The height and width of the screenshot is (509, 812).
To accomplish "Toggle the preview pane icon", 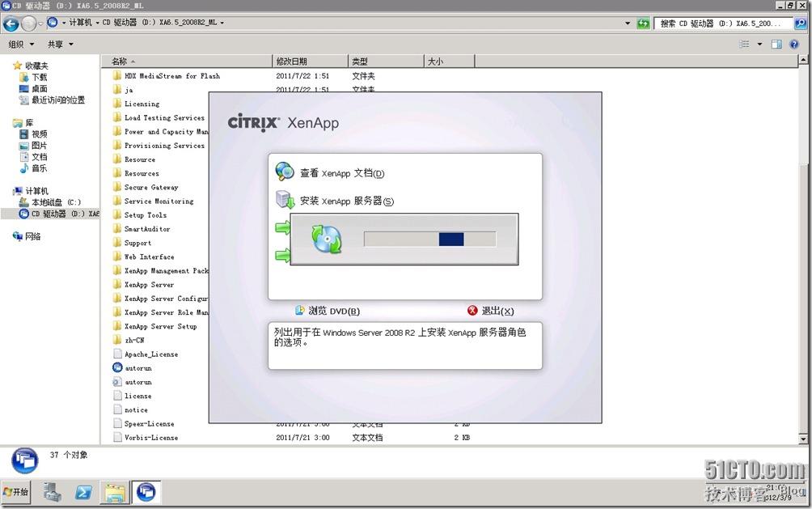I will 776,44.
